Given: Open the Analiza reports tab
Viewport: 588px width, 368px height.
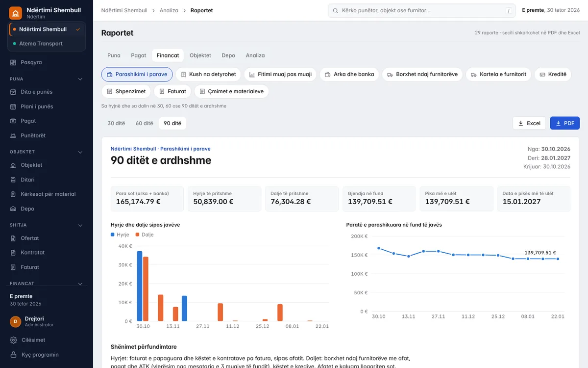Looking at the screenshot, I should tap(255, 55).
